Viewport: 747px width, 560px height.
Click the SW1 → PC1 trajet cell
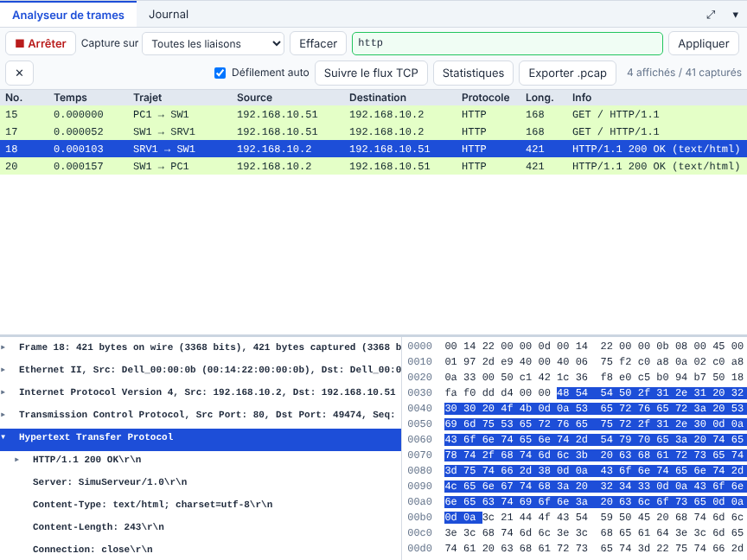click(161, 166)
